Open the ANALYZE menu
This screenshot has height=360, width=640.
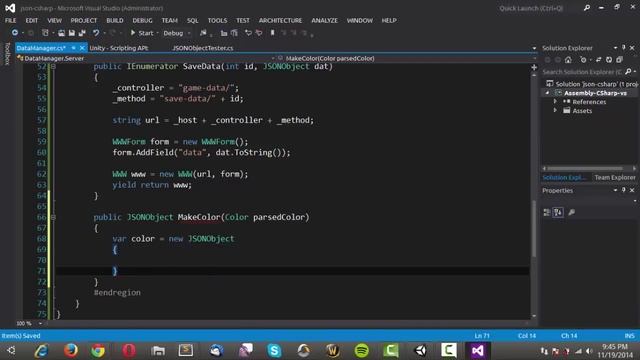coord(324,20)
